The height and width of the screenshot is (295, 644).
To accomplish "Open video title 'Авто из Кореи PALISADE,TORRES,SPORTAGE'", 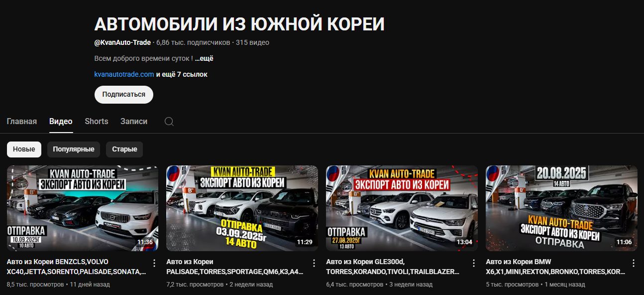I will click(x=235, y=267).
